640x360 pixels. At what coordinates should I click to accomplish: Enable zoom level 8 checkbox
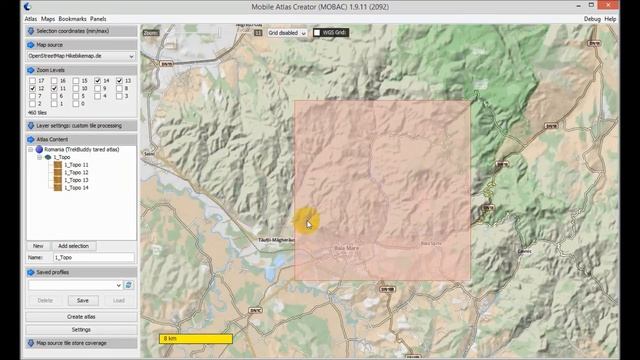119,89
